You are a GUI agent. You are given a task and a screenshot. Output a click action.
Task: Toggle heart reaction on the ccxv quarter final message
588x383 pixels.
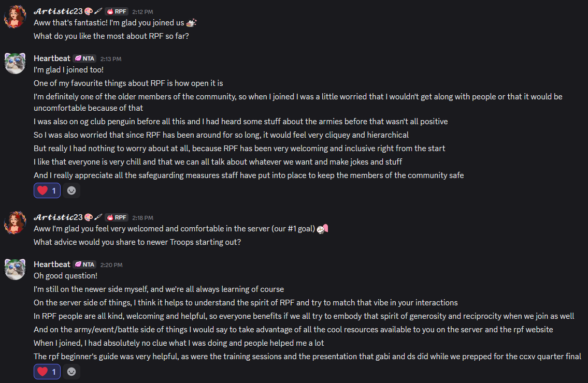[47, 371]
